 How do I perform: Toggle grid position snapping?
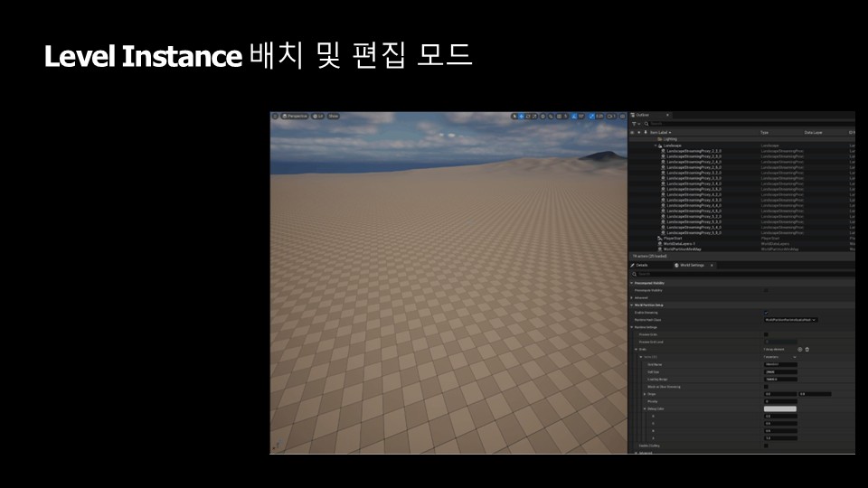pyautogui.click(x=559, y=117)
